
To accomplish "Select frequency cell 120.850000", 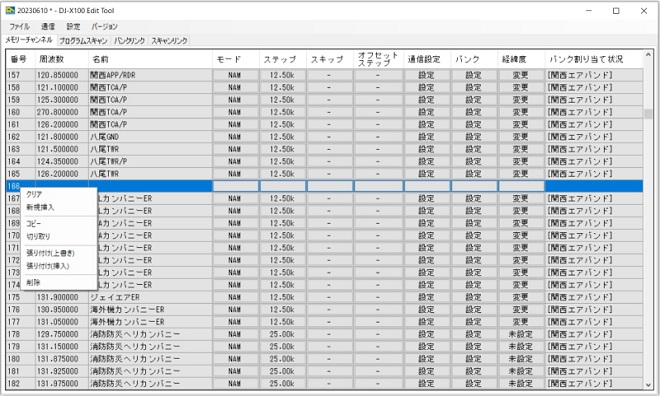I will point(62,75).
